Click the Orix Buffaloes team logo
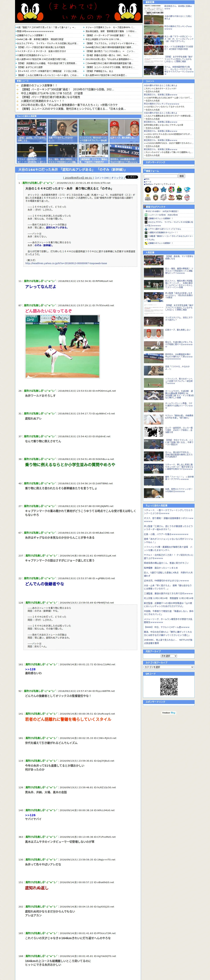Viewport: 210px width, 980px height. [179, 197]
